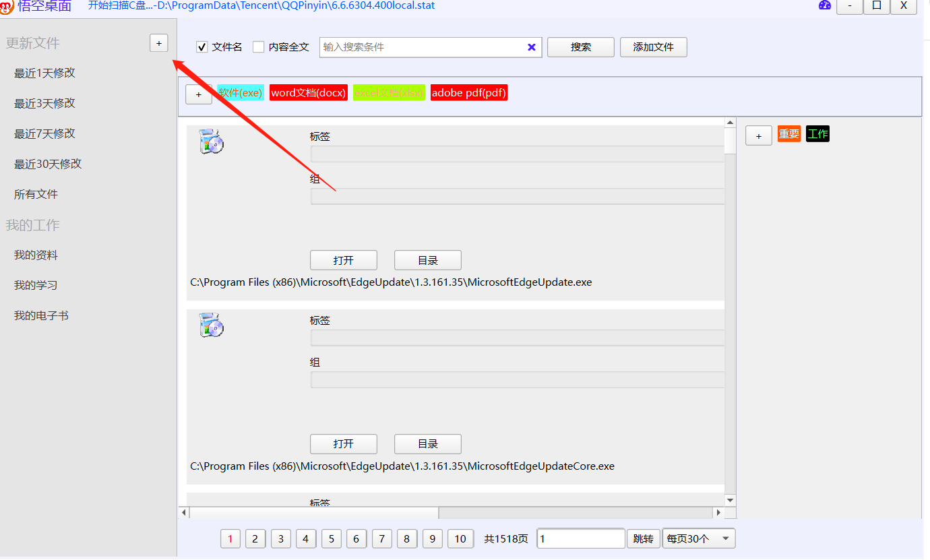The width and height of the screenshot is (930, 560).
Task: Click the Wukong Desktop monkey logo icon
Action: pyautogui.click(x=7, y=7)
